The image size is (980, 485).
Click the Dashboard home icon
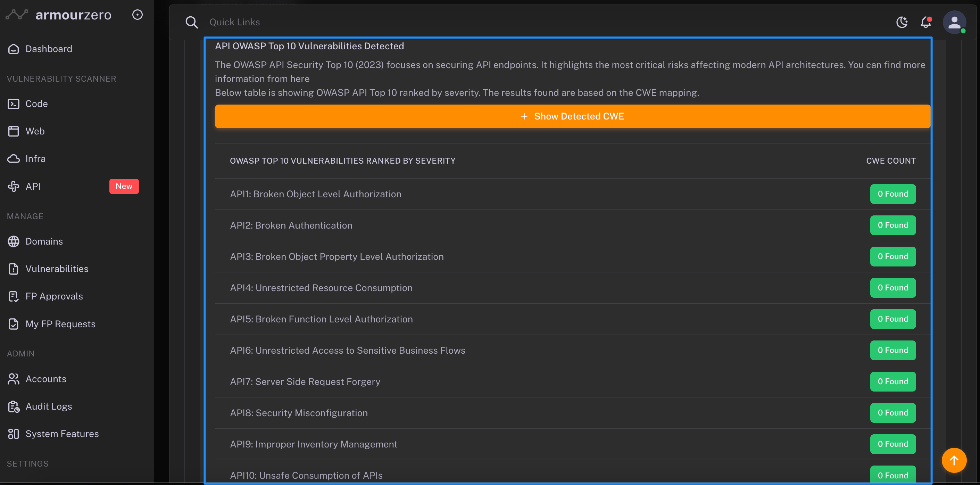pyautogui.click(x=13, y=49)
